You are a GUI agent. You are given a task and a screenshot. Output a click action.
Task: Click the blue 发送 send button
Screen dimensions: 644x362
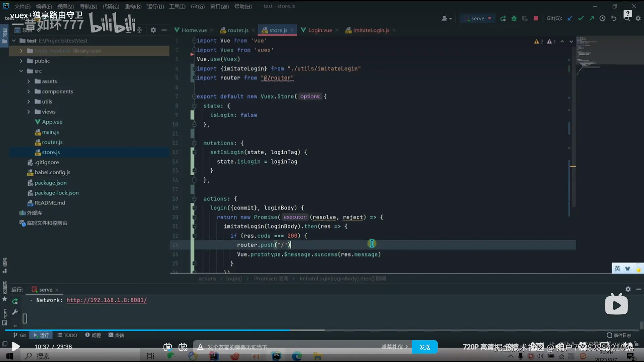424,347
